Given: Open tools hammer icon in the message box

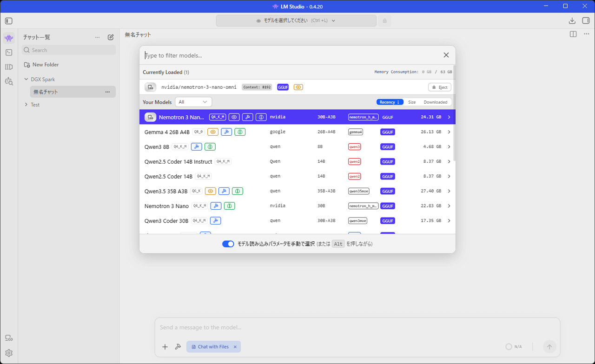Looking at the screenshot, I should tap(178, 347).
